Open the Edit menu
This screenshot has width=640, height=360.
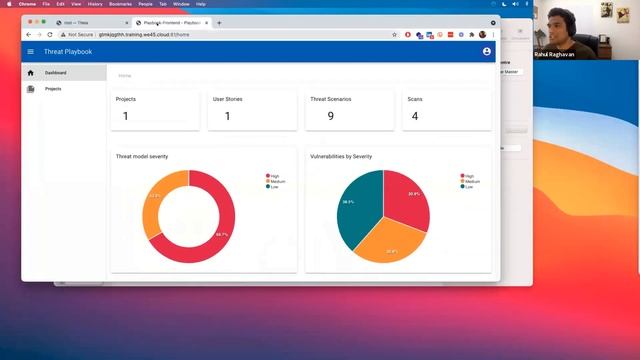point(60,4)
